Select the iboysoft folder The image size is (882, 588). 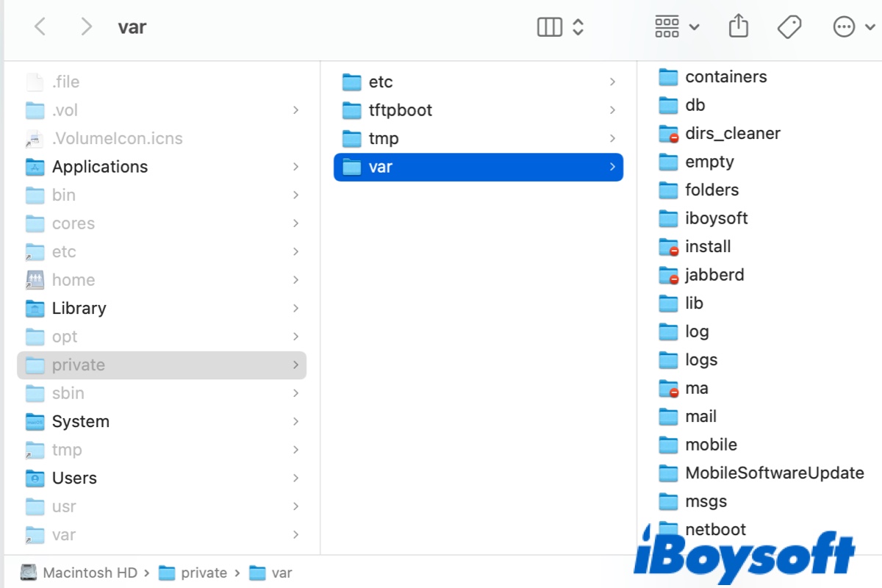[x=716, y=218]
